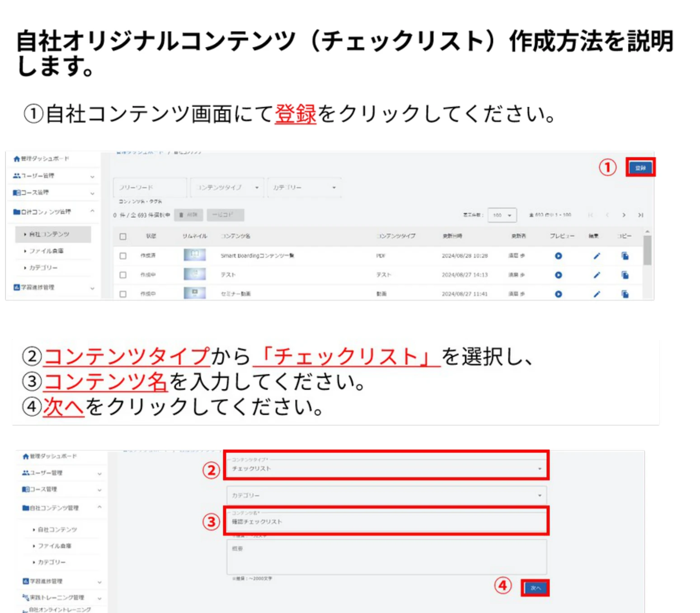Screen dimensions: 700x613
Task: Click the blue 登録 button
Action: click(640, 168)
